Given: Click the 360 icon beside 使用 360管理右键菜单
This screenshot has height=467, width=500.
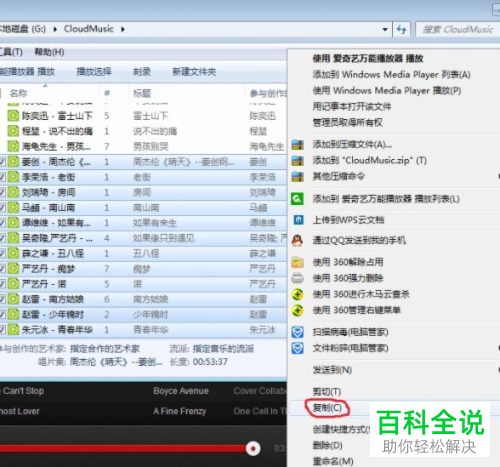Looking at the screenshot, I should tap(297, 310).
